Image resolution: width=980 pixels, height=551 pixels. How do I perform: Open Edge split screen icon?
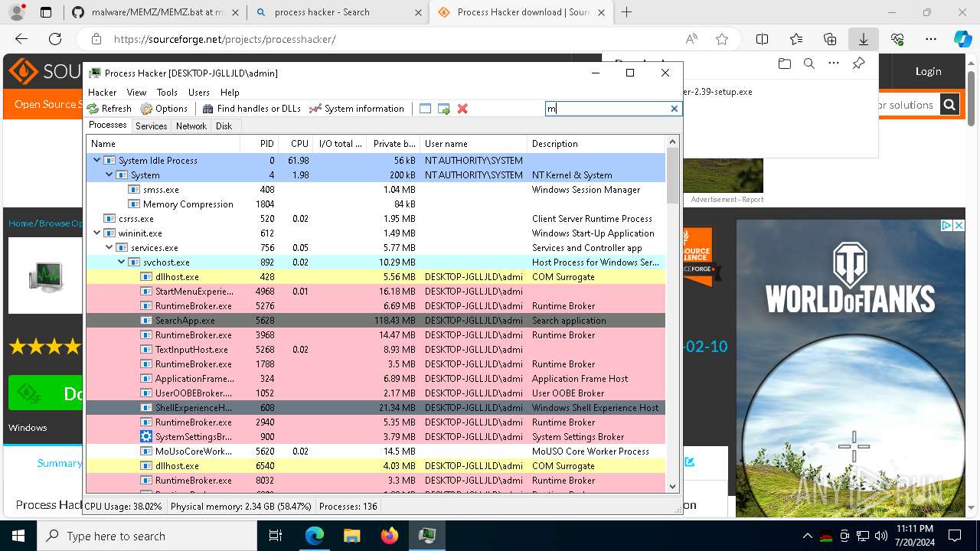(762, 39)
